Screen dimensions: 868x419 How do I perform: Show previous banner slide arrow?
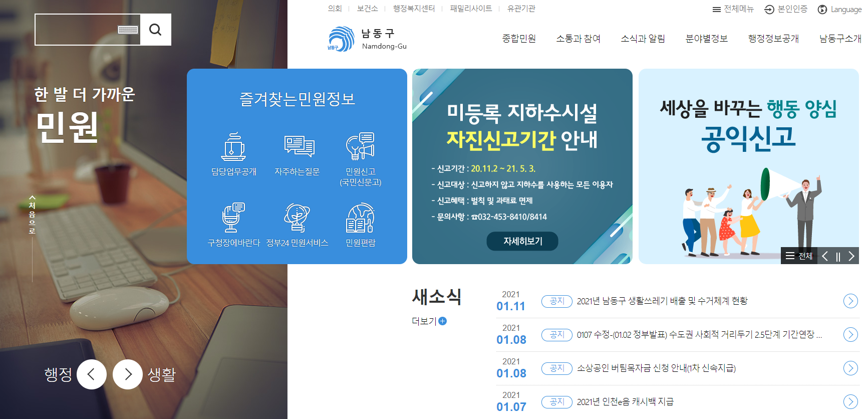point(825,256)
